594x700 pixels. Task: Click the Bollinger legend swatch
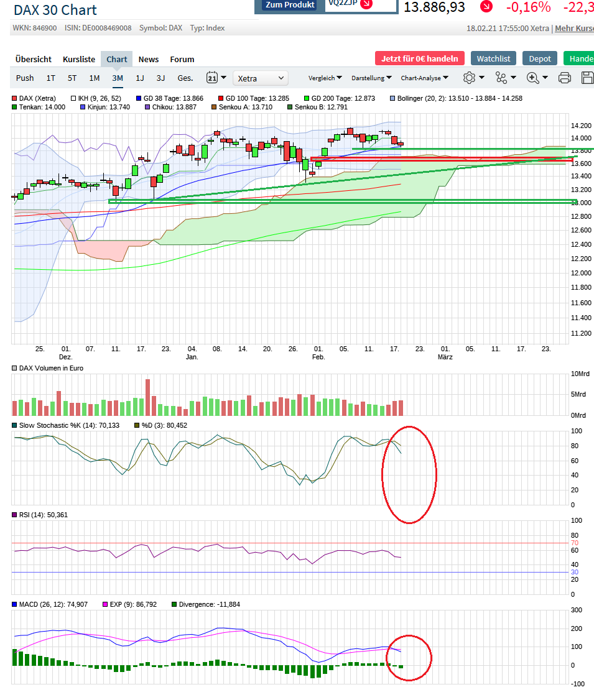click(392, 98)
